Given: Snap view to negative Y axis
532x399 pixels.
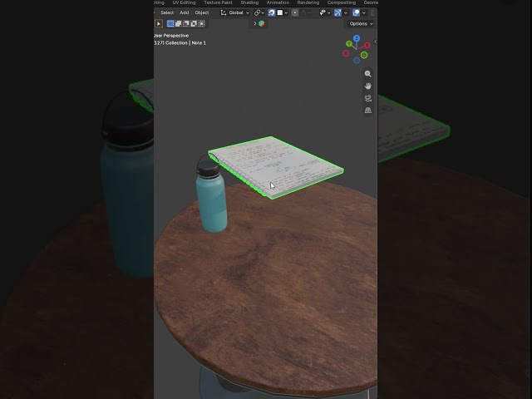Looking at the screenshot, I should (x=364, y=55).
